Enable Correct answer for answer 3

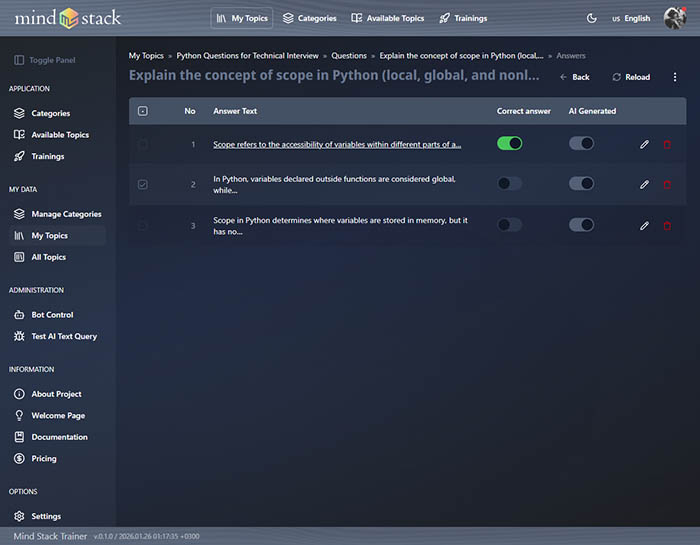pos(509,225)
